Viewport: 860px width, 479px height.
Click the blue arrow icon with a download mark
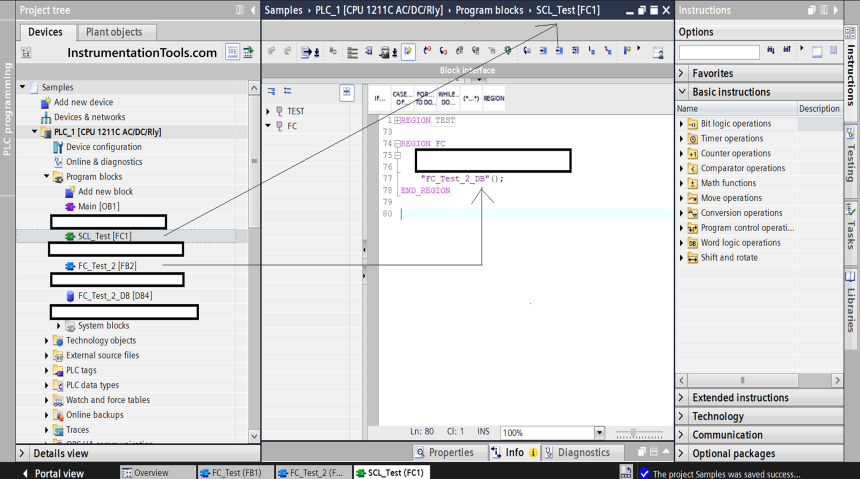[310, 52]
